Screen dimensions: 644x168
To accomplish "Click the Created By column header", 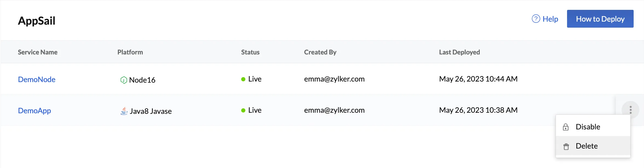I will click(x=320, y=52).
